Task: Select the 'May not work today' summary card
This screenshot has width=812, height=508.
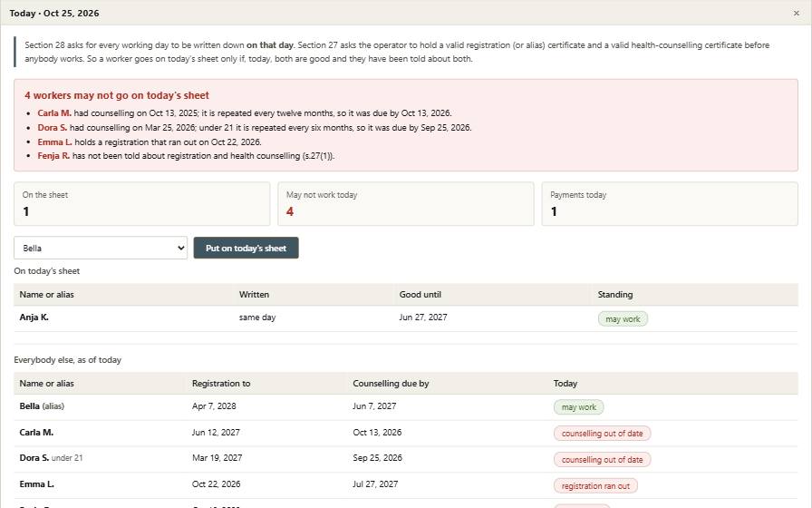Action: click(x=406, y=204)
